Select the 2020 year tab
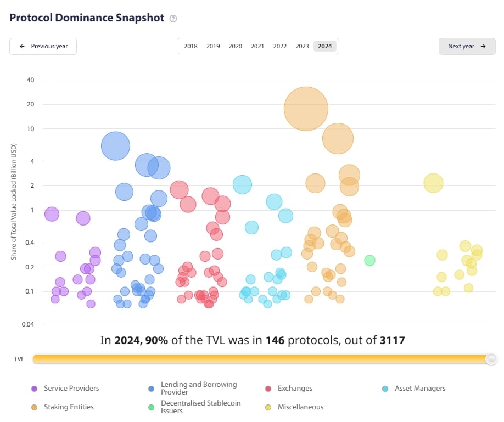The width and height of the screenshot is (504, 422). [x=235, y=46]
